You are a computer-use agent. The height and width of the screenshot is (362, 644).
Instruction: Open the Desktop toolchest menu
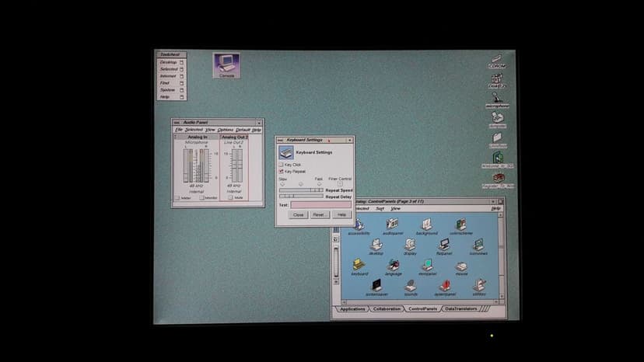point(171,62)
